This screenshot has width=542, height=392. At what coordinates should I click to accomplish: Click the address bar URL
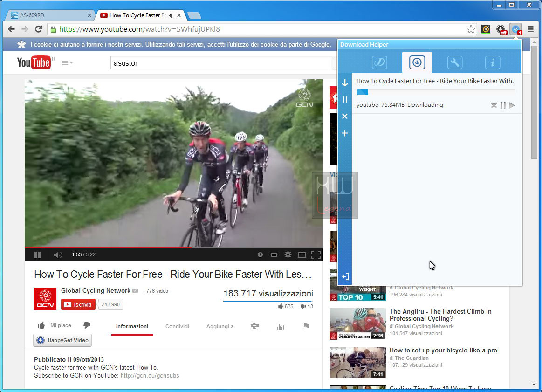[x=140, y=29]
